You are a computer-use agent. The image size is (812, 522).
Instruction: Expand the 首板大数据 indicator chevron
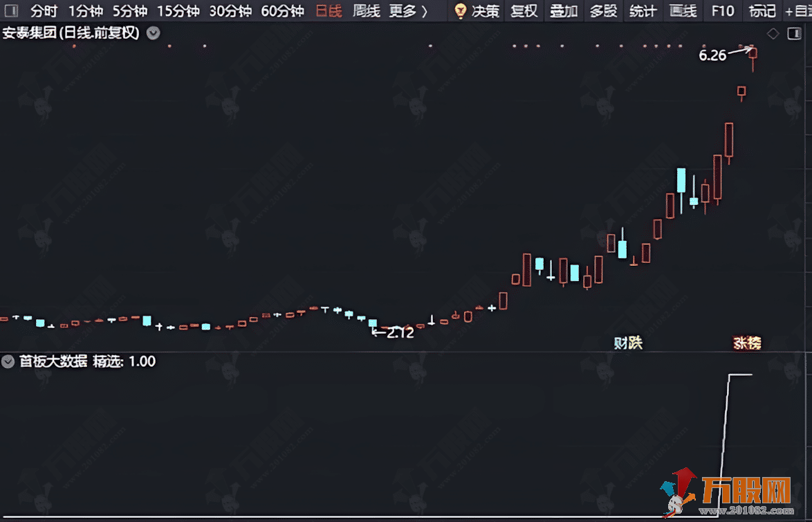8,361
